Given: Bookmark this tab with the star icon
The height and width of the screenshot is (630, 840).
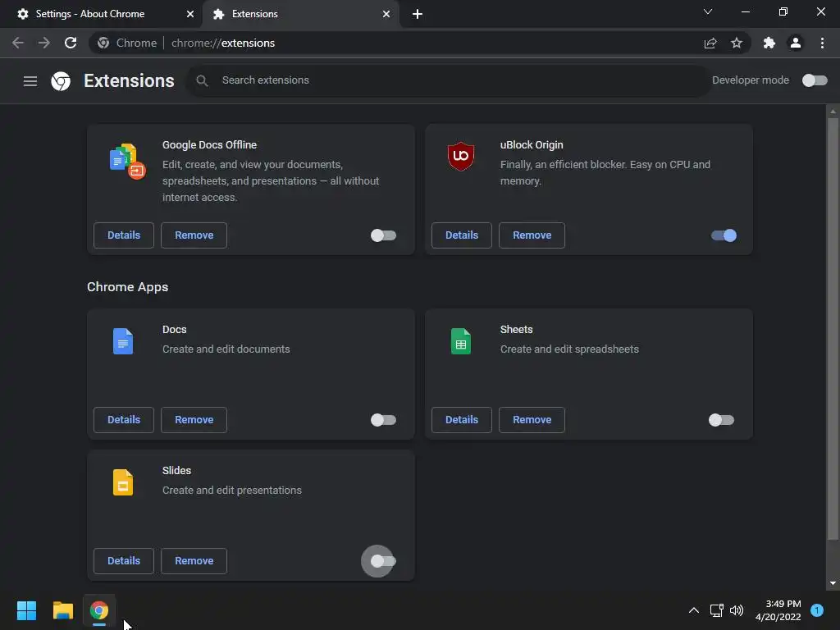Looking at the screenshot, I should [737, 43].
